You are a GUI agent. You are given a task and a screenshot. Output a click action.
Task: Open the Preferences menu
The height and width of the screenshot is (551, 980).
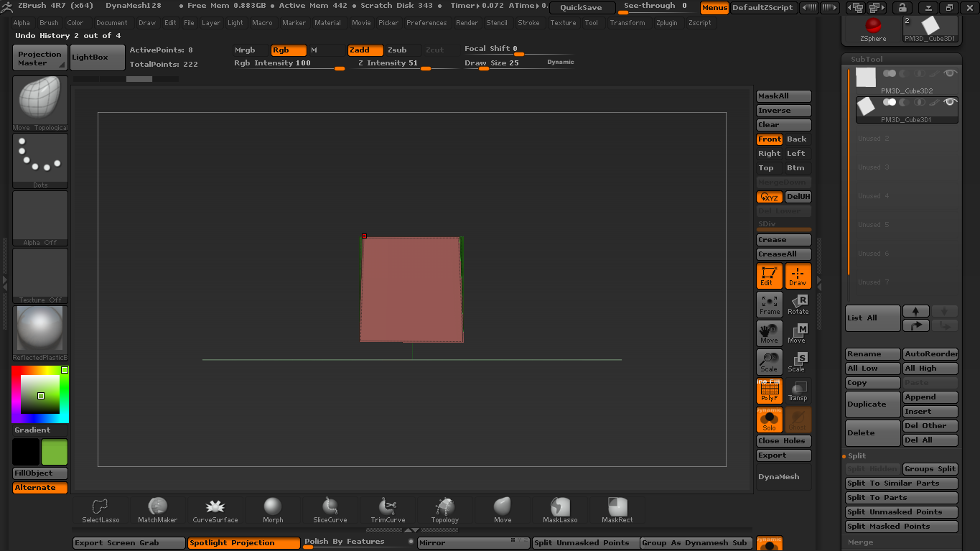point(426,23)
